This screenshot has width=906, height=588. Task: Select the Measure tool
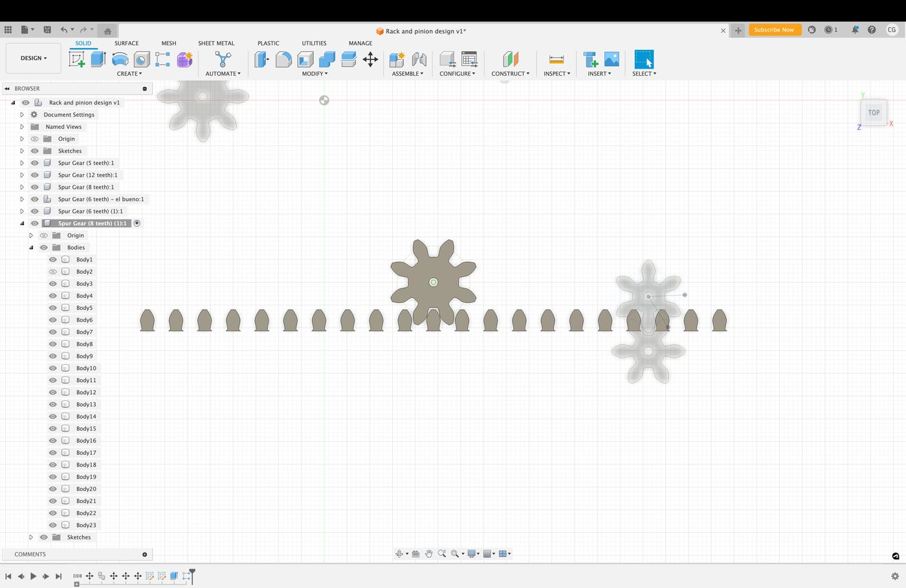tap(557, 60)
